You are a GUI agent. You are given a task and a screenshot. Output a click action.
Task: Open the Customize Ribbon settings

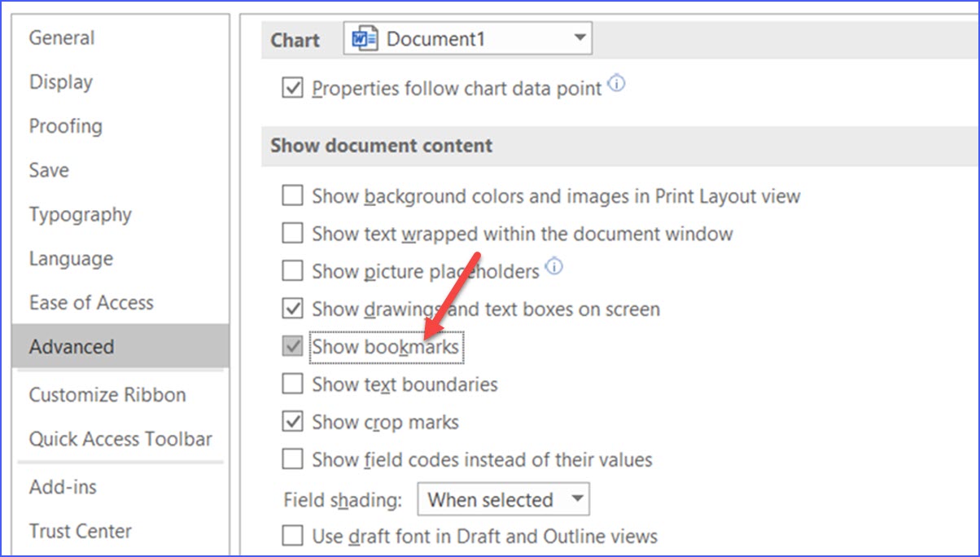pos(107,394)
